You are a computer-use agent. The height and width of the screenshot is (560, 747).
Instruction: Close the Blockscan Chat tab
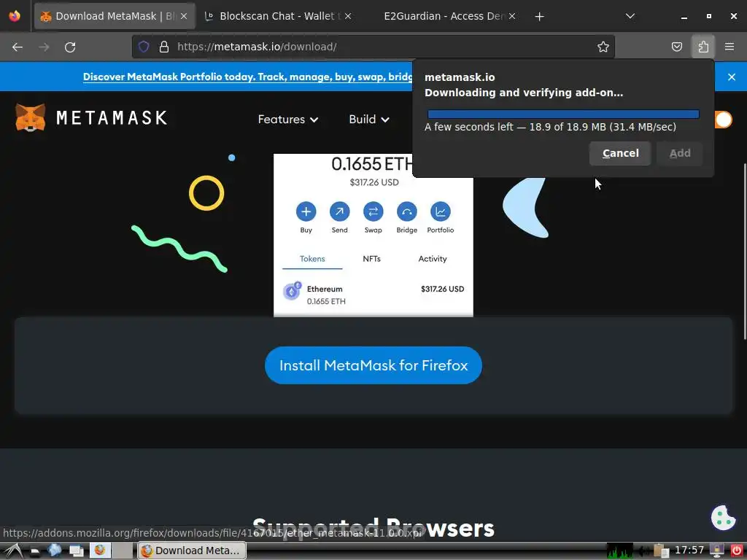348,16
